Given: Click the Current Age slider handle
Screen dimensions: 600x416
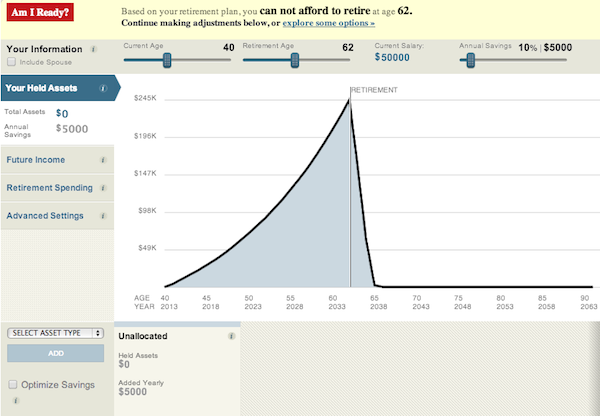Looking at the screenshot, I should [167, 60].
